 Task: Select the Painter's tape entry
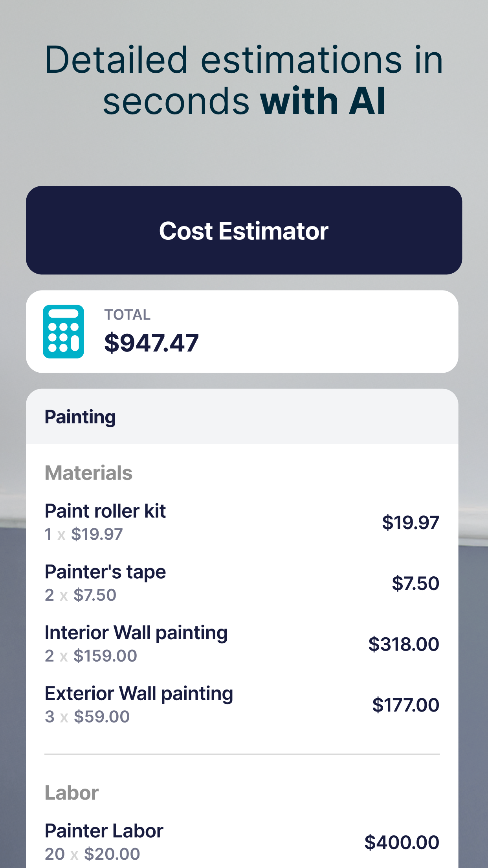[105, 572]
